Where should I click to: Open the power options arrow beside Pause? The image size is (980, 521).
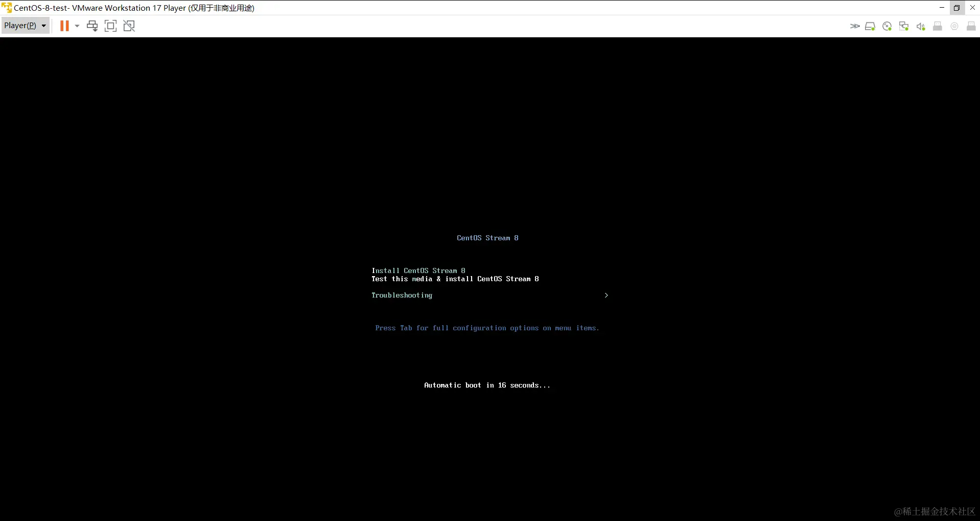(77, 26)
